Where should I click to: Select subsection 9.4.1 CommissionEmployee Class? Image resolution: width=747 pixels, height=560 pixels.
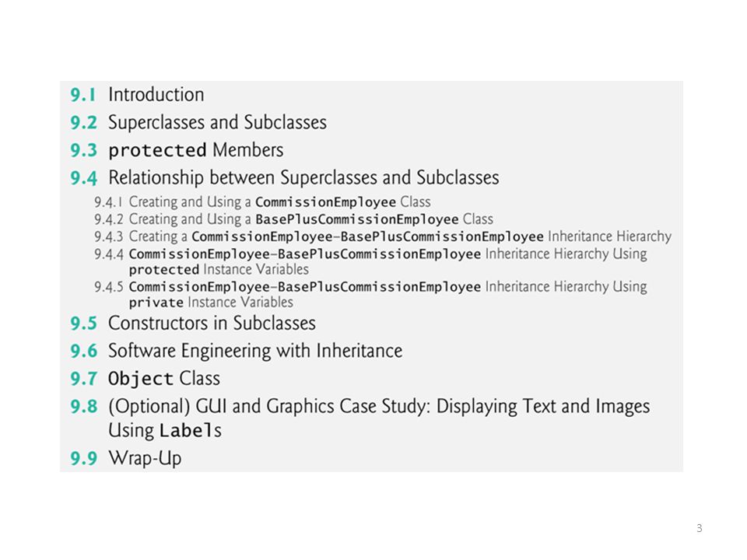click(262, 202)
